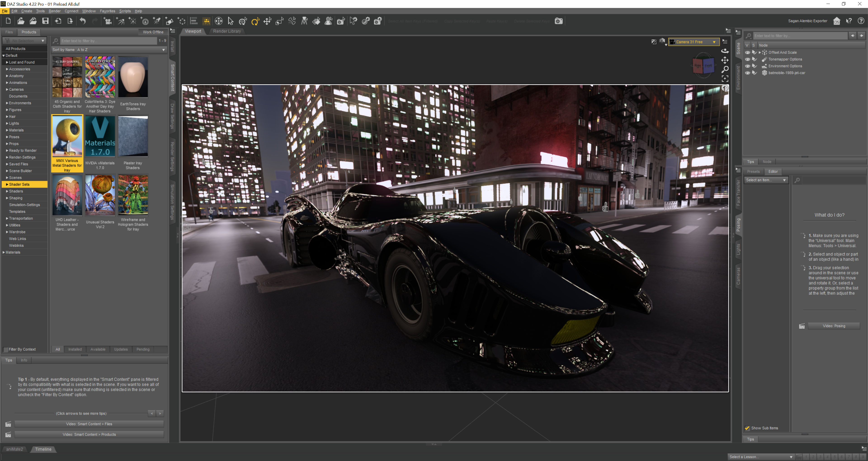The height and width of the screenshot is (461, 868).
Task: Open the Environment side pane tab
Action: pos(738,78)
